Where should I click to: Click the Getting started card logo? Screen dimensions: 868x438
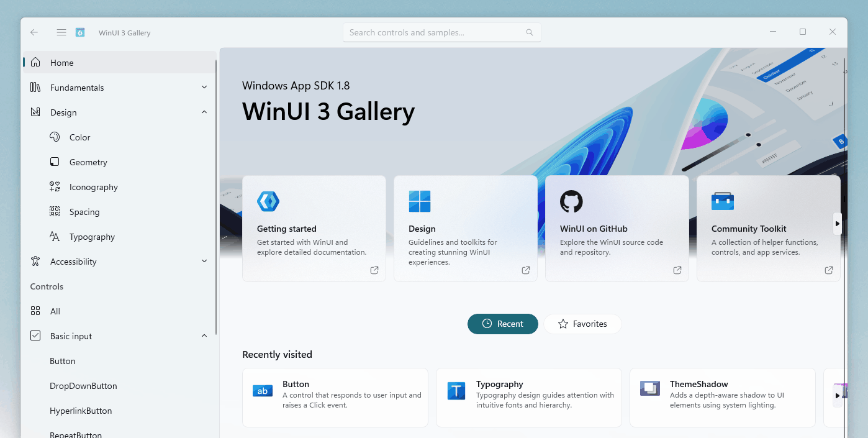pyautogui.click(x=268, y=201)
